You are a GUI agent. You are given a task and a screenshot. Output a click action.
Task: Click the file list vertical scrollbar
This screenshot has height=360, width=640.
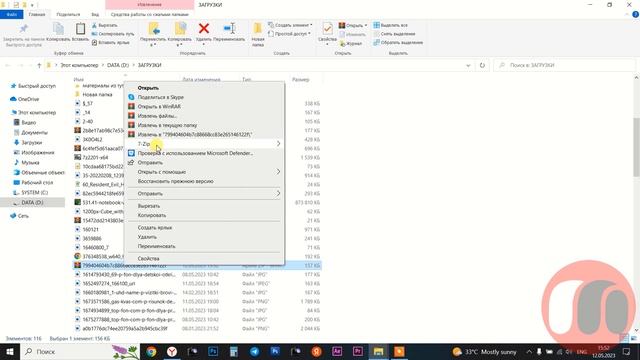(636, 147)
